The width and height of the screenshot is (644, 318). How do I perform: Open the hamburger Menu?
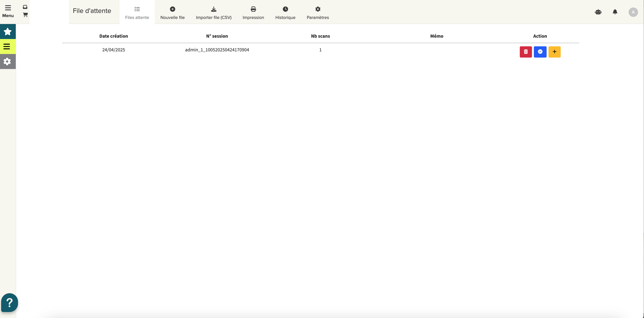point(8,11)
